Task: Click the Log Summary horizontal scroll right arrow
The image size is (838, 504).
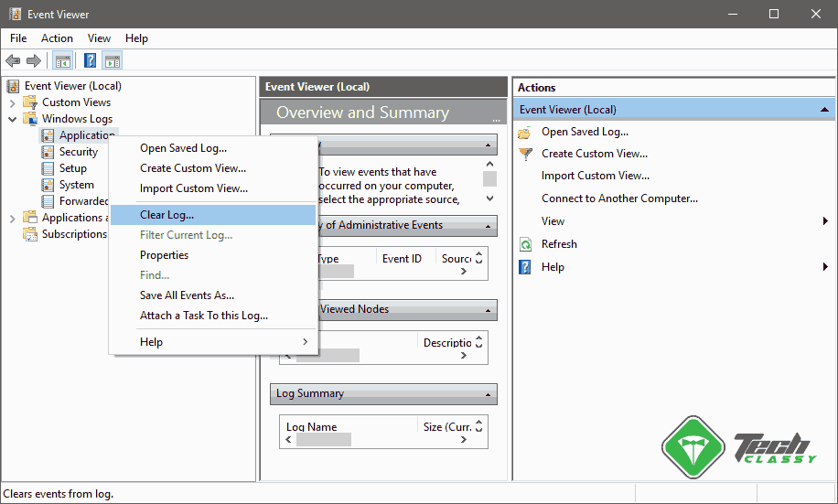Action: [x=464, y=439]
